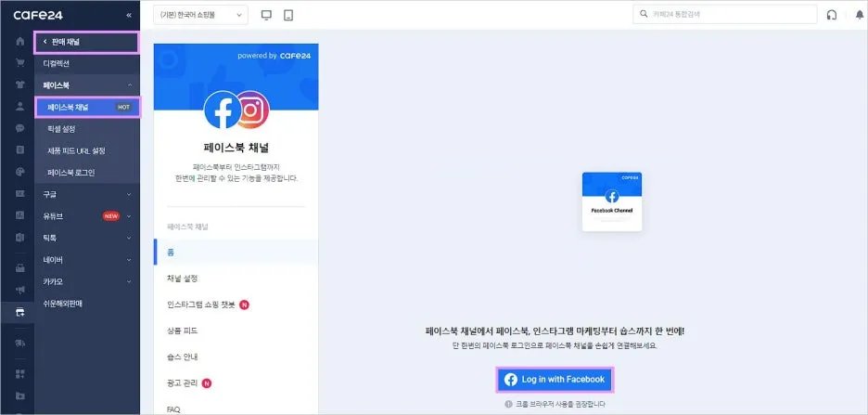Expand the 구글 menu section
Image resolution: width=868 pixels, height=415 pixels.
[x=87, y=194]
